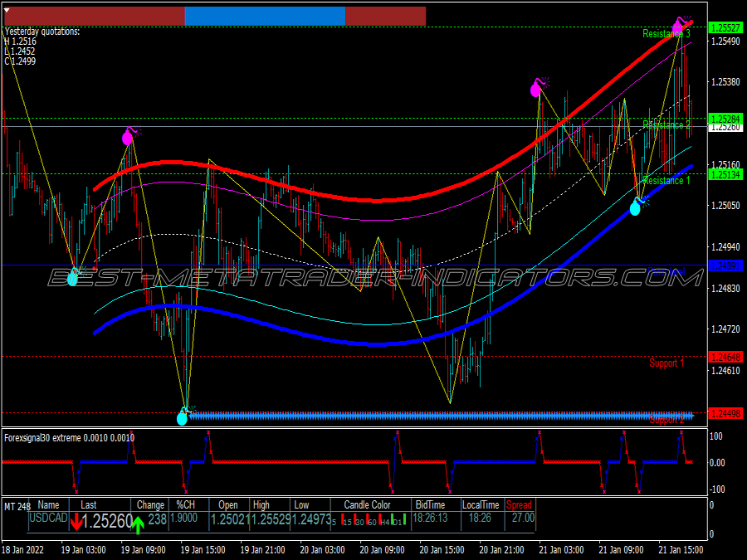Screen dimensions: 747x560
Task: Click the 21 Jan 15:00 time axis label
Action: click(681, 549)
